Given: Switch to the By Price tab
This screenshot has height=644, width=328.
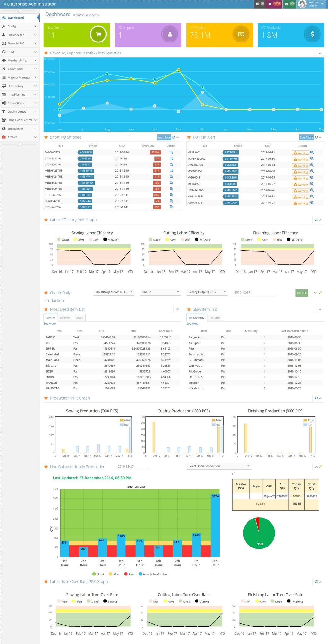Looking at the screenshot, I should (65, 318).
